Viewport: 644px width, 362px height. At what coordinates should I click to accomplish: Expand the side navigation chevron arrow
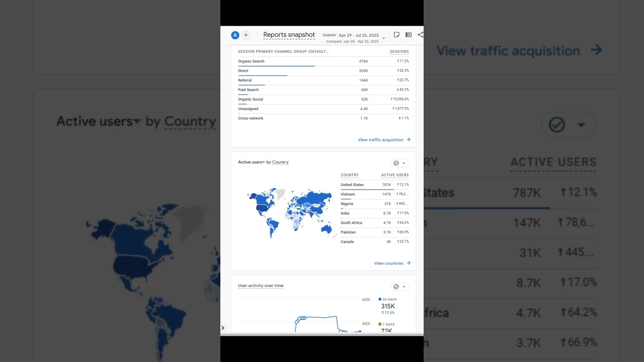223,328
